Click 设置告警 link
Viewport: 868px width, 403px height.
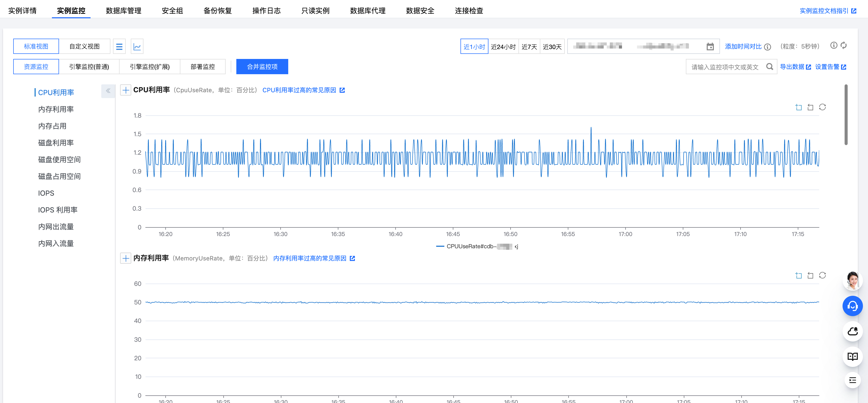point(831,67)
